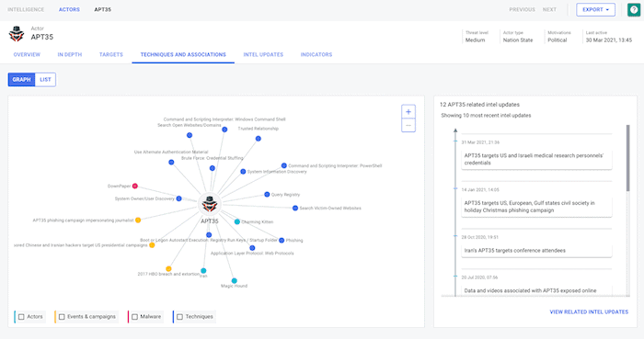644x339 pixels.
Task: Click the red DownPaper malware node
Action: click(x=134, y=186)
